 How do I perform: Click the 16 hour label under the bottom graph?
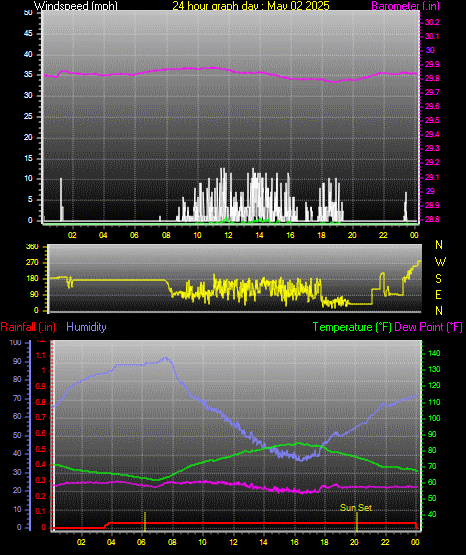point(294,542)
